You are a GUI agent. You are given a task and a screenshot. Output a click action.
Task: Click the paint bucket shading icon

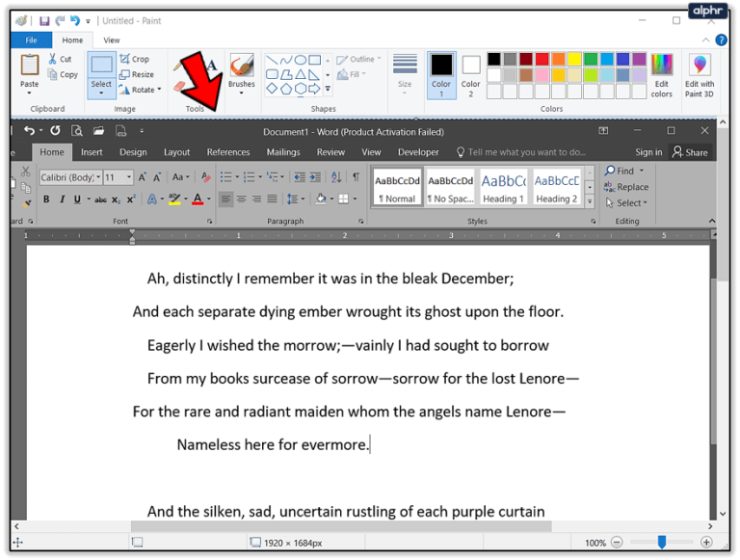coord(321,199)
